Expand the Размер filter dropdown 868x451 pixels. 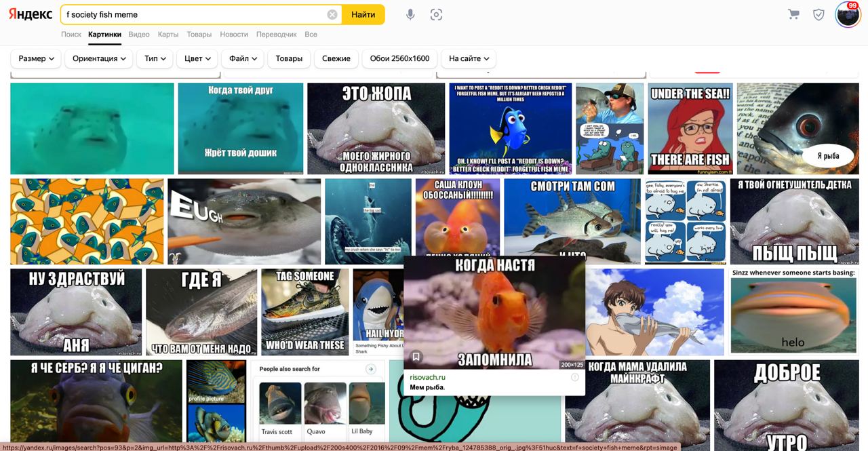pos(36,58)
